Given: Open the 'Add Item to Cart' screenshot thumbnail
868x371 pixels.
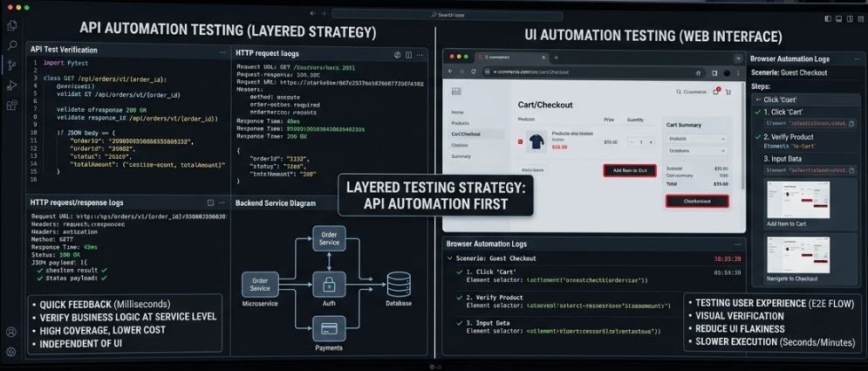Looking at the screenshot, I should point(797,200).
